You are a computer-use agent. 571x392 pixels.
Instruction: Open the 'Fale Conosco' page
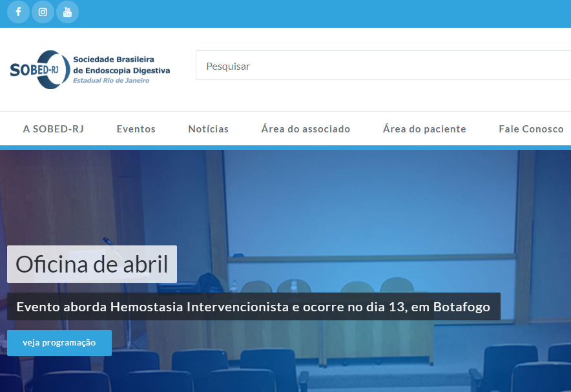click(531, 129)
